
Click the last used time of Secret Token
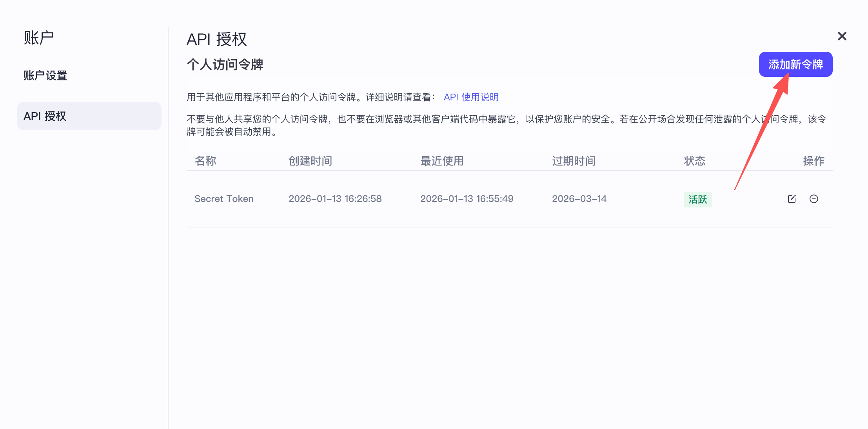tap(467, 199)
